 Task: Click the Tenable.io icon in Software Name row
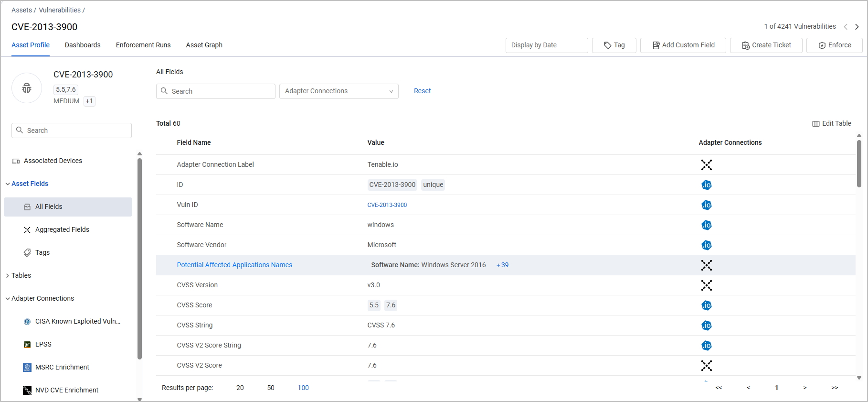(x=706, y=225)
